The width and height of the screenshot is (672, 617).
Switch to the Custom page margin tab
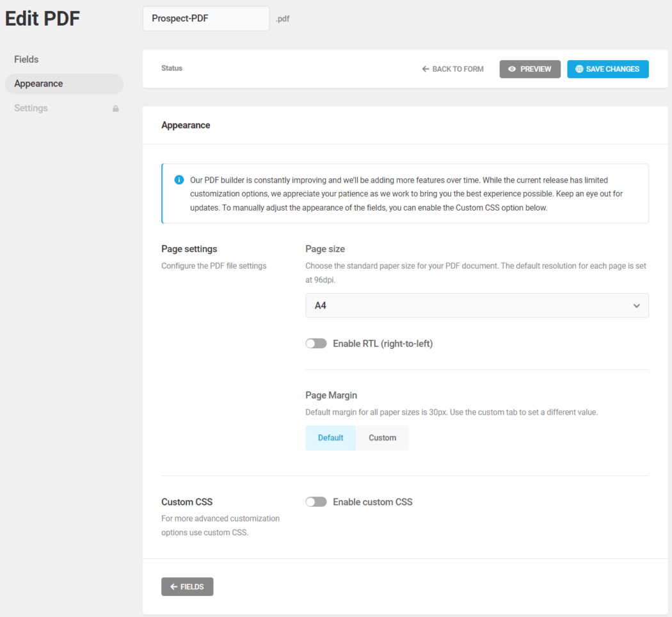[x=382, y=437]
